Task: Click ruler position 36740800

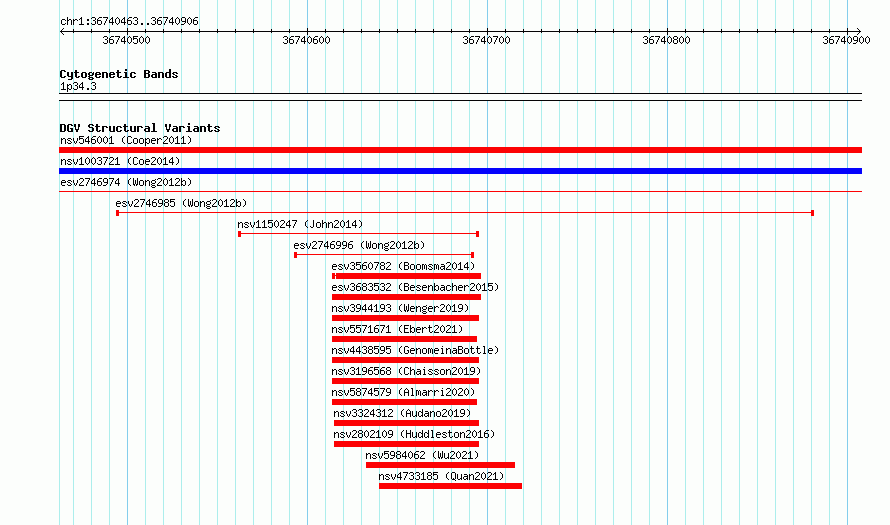Action: coord(666,40)
